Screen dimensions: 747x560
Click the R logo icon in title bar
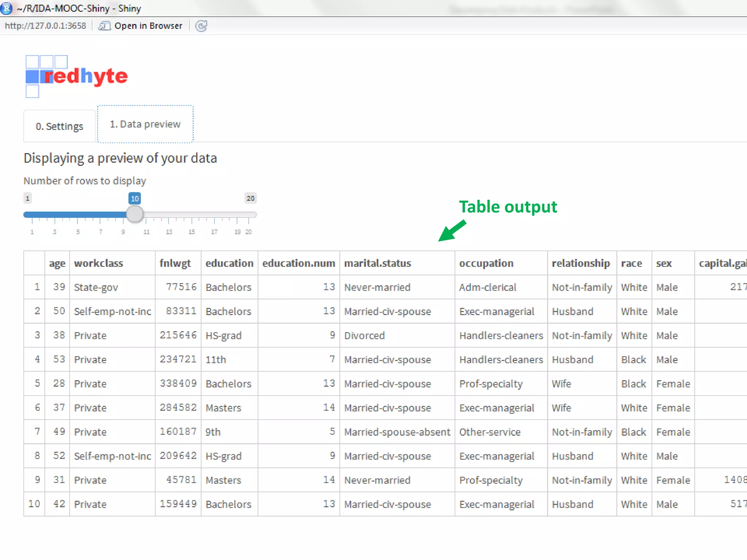(6, 8)
